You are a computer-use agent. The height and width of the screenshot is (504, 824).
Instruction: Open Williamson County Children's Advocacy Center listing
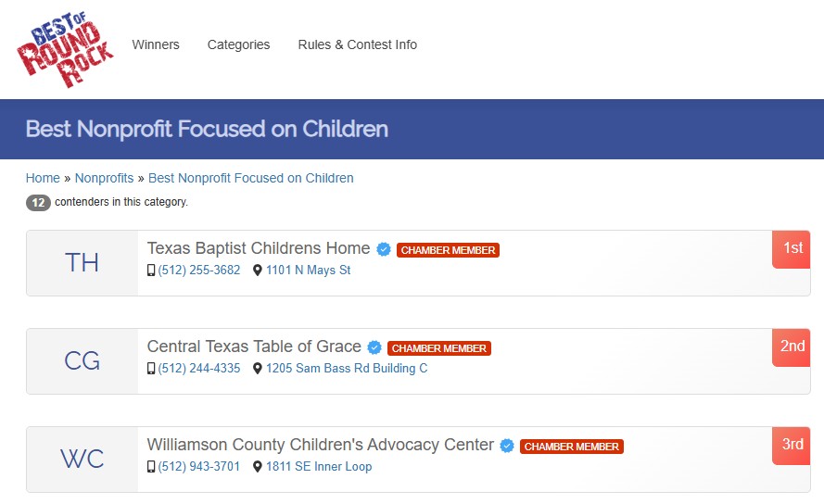pos(320,445)
